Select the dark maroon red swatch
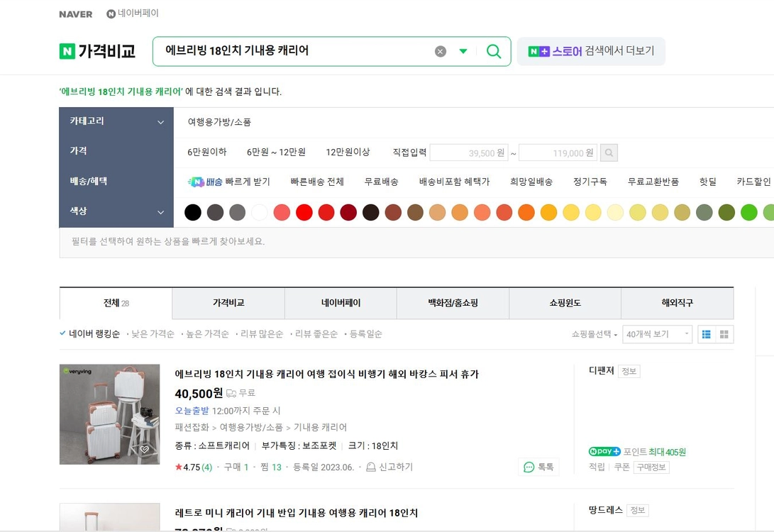Screen dimensions: 774x532 click(348, 212)
